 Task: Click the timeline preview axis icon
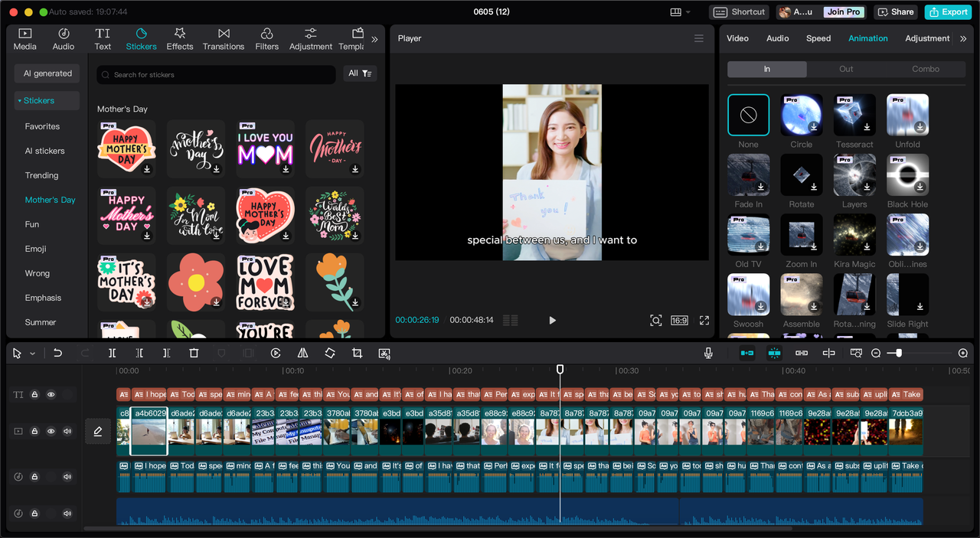[856, 353]
